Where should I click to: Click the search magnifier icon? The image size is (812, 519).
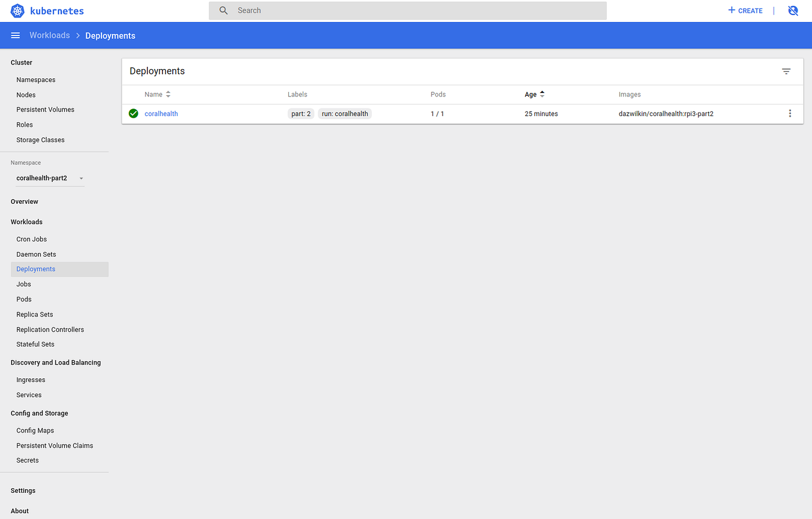223,10
